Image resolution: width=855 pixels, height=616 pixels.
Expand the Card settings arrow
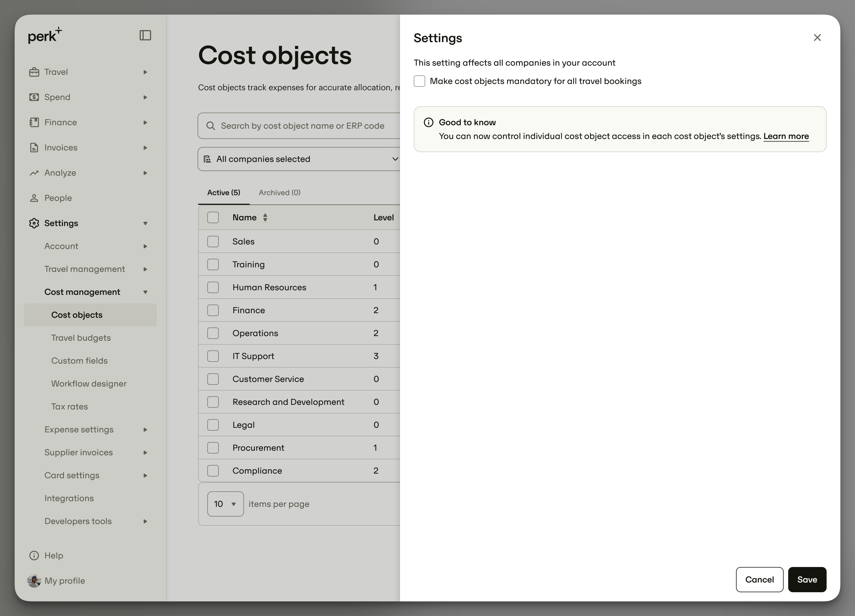[x=145, y=476]
